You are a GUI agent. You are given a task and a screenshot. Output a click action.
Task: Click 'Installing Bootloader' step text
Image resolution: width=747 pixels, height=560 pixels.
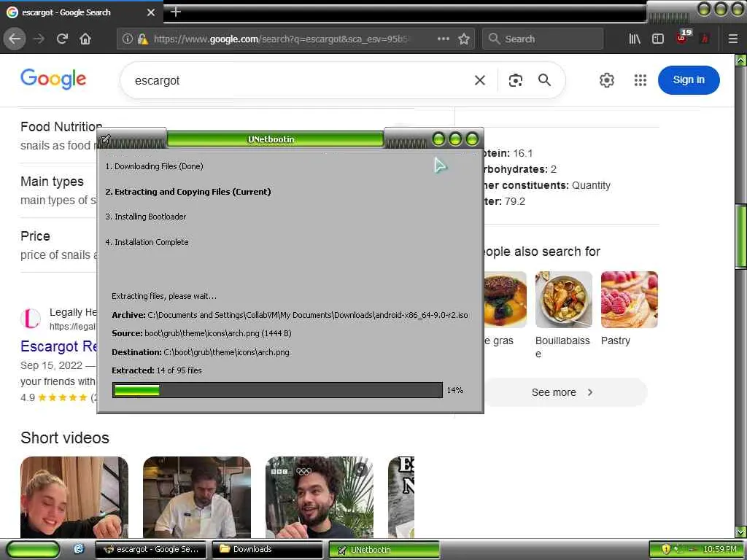(x=146, y=217)
